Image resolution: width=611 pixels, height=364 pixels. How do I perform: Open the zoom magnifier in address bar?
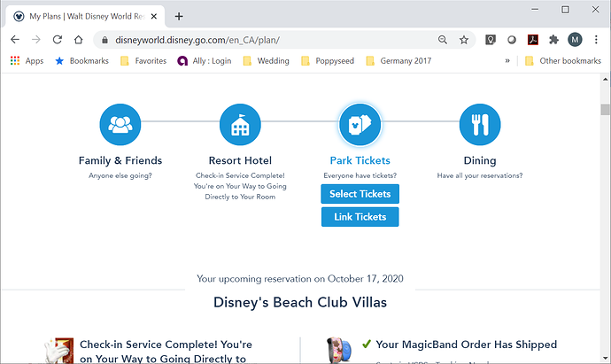click(x=443, y=40)
